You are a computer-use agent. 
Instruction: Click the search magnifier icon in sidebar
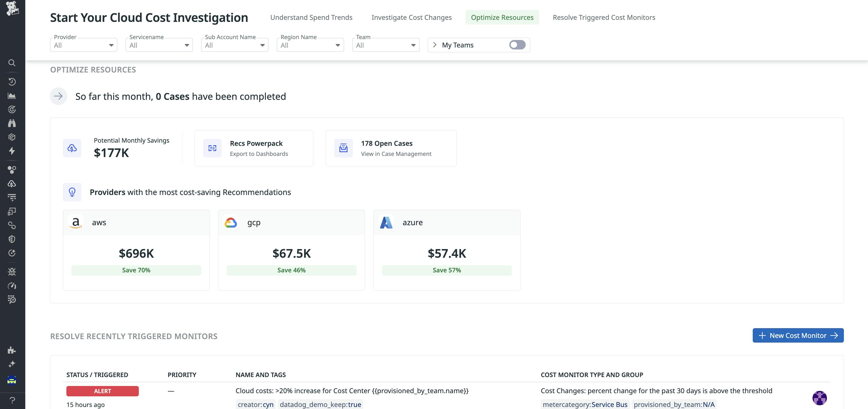click(x=12, y=63)
